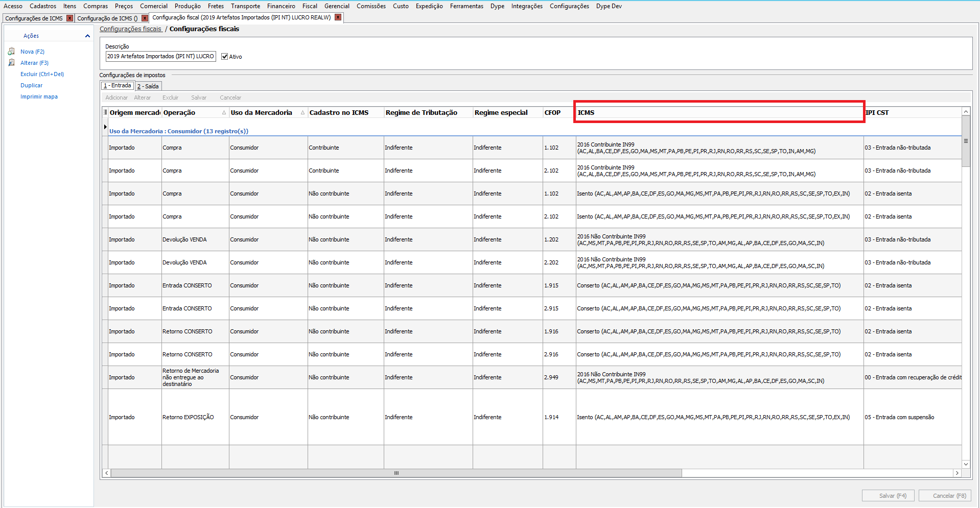Toggle the Ativo checkbox

(224, 57)
